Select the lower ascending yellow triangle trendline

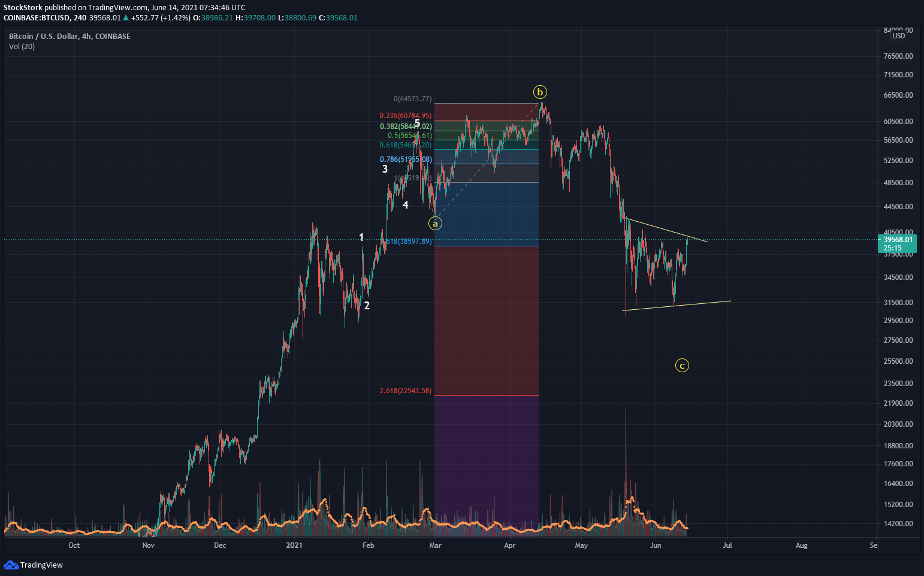(677, 306)
